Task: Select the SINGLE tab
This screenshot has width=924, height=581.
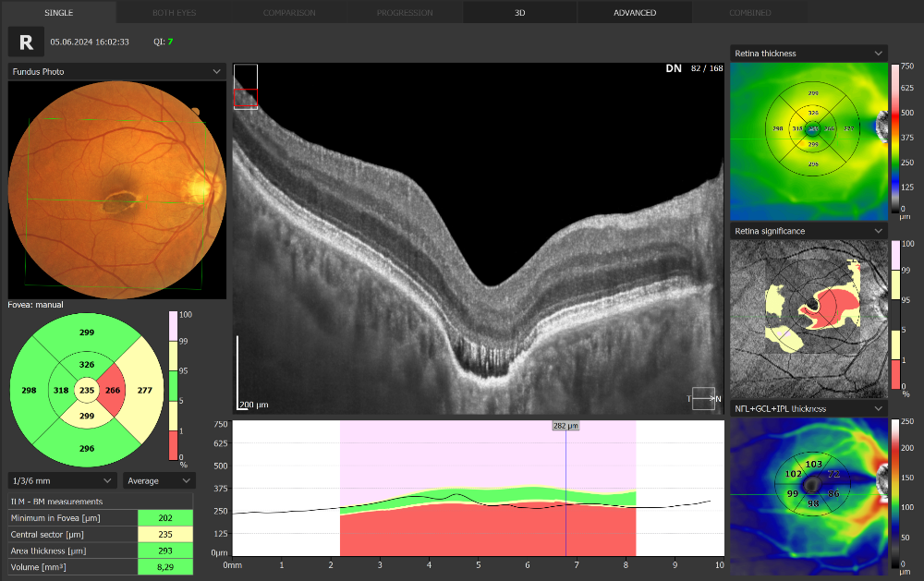Action: tap(58, 13)
